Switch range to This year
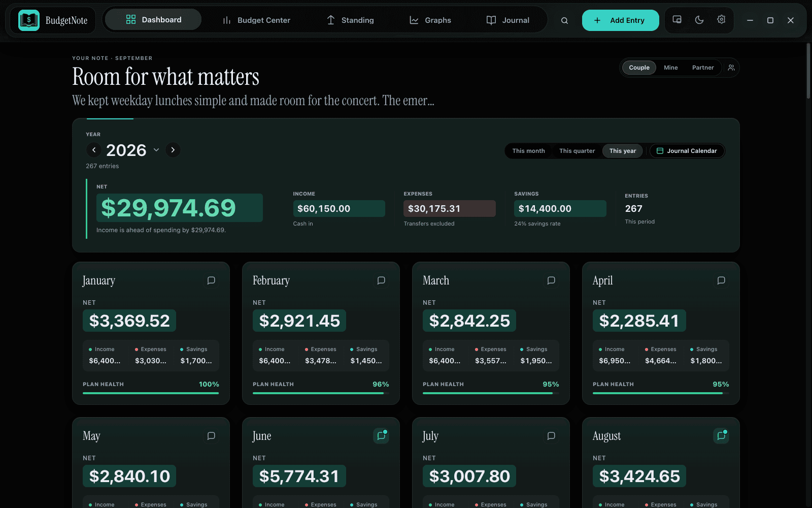The width and height of the screenshot is (812, 508). tap(623, 151)
